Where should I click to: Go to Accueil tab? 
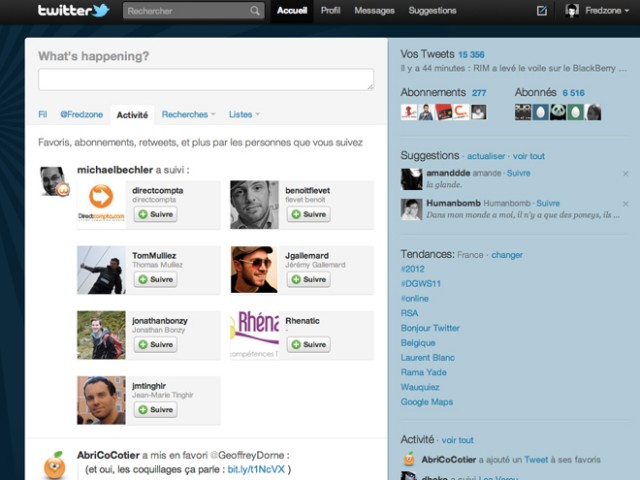pos(292,11)
